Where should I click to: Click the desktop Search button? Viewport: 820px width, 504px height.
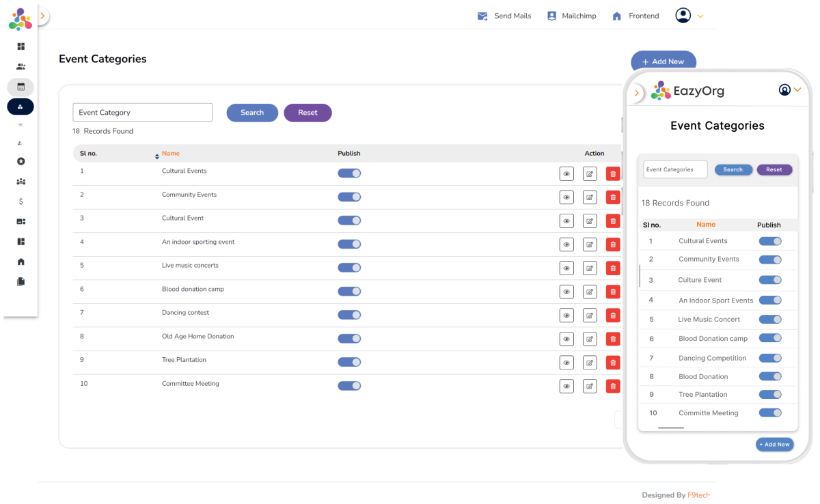252,113
